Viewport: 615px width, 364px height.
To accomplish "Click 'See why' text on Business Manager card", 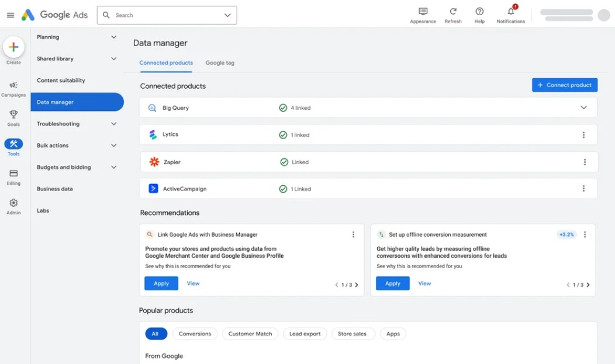I will click(188, 266).
